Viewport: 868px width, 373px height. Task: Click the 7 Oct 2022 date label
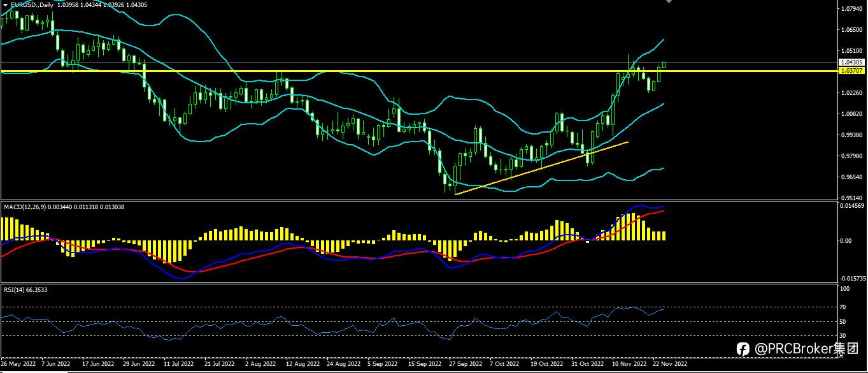(505, 364)
